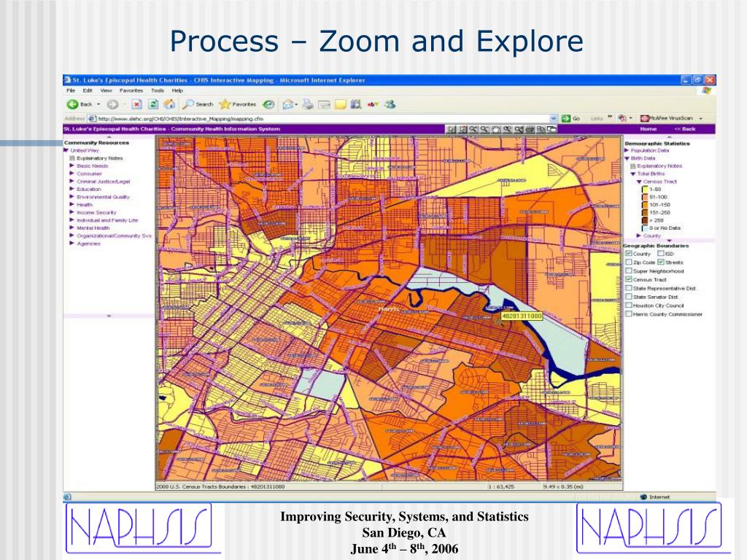Click the 48201311000 tract label on map
Image resolution: width=747 pixels, height=560 pixels.
click(x=522, y=316)
